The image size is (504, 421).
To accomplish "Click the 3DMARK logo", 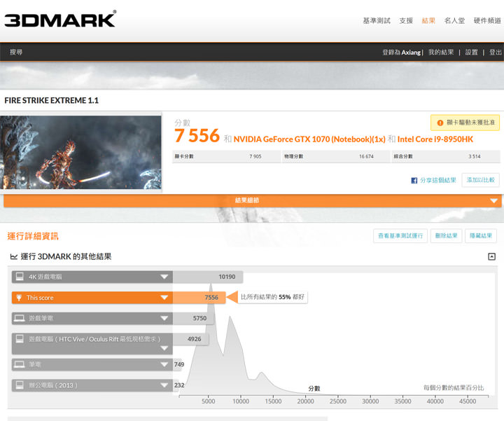I will point(60,19).
